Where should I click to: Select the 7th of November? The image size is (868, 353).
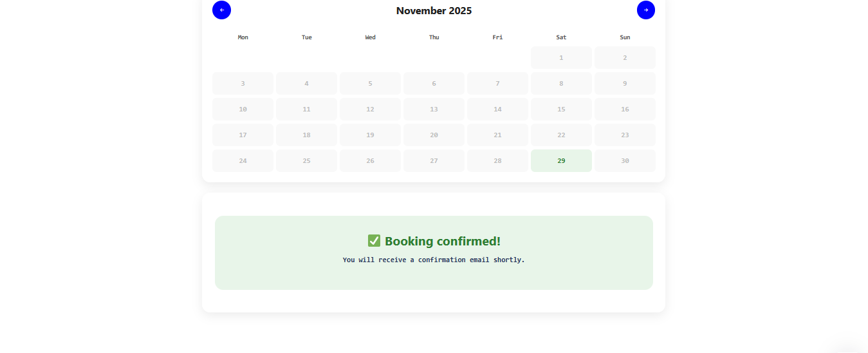click(x=497, y=83)
